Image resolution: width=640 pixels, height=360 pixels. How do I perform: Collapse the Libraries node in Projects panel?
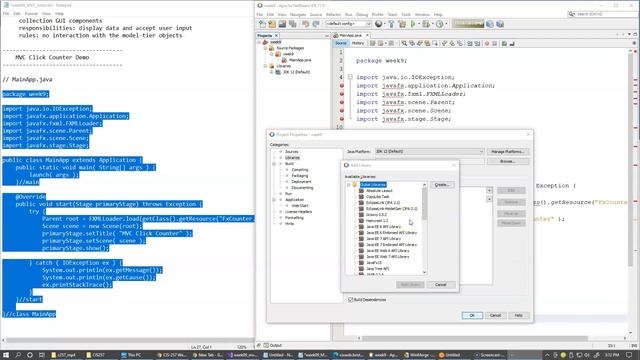265,66
